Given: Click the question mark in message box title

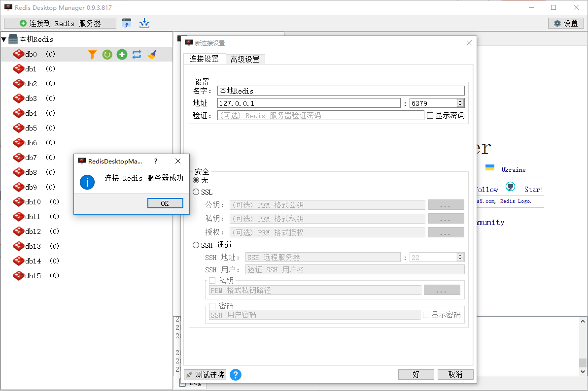Looking at the screenshot, I should tap(156, 161).
